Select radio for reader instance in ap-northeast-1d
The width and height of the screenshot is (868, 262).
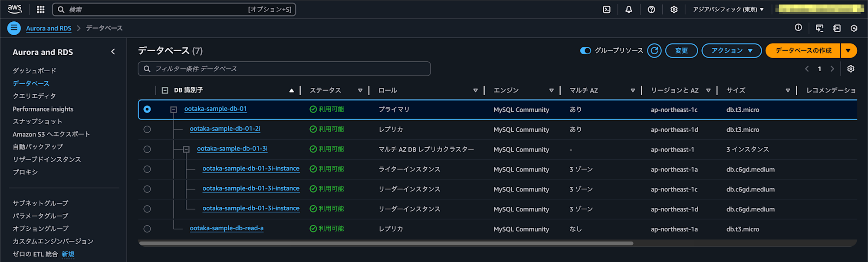click(x=147, y=209)
